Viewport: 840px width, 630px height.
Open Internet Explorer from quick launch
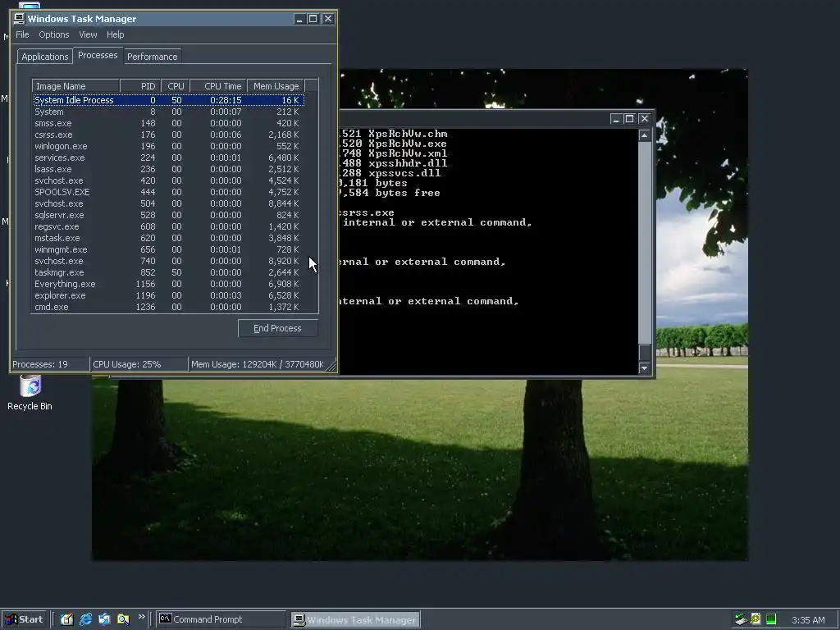pyautogui.click(x=85, y=619)
